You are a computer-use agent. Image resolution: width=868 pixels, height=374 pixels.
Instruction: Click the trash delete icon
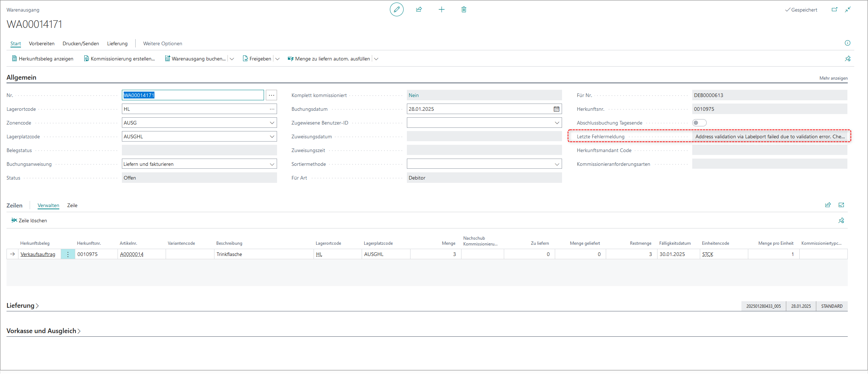(x=464, y=9)
